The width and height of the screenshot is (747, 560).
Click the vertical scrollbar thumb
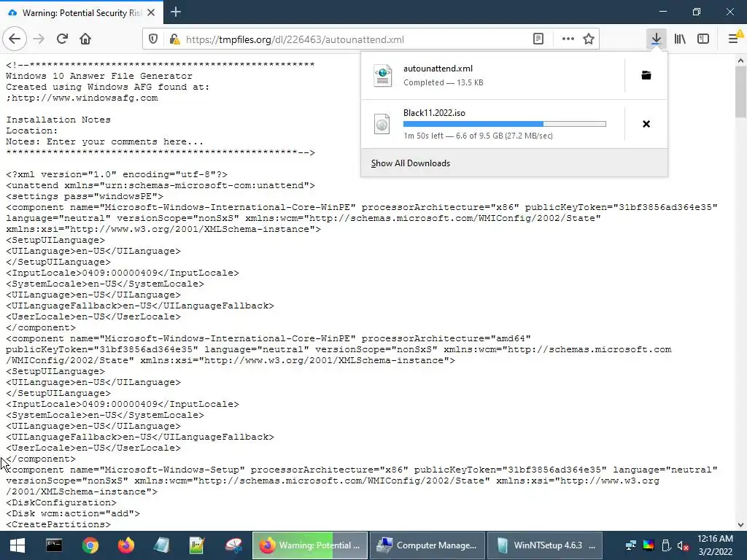[740, 91]
